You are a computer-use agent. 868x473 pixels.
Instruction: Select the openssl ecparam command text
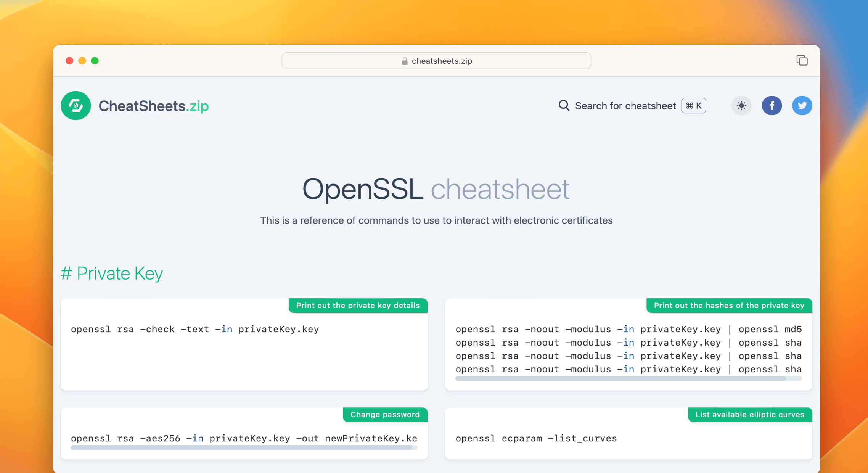pos(535,438)
